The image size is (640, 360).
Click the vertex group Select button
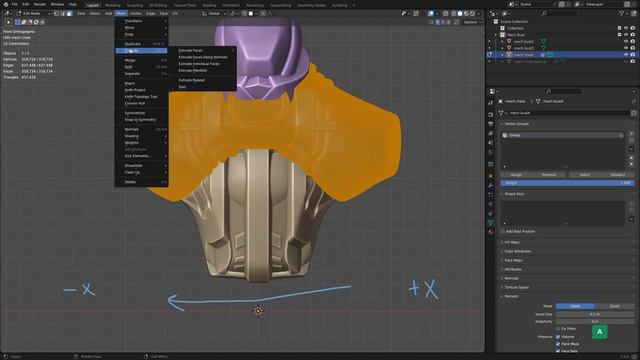click(584, 175)
